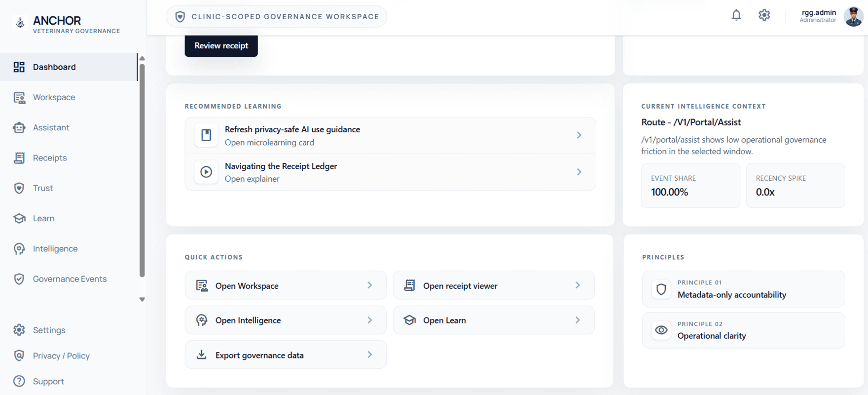Click Metadata-only accountability principle

tap(743, 289)
